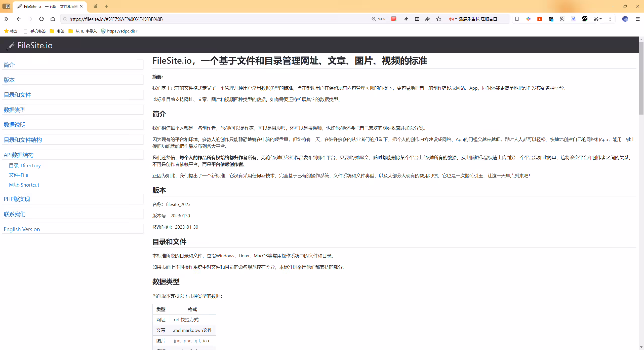Open the red note extension icon
Screen dimensions: 644x350
point(394,19)
